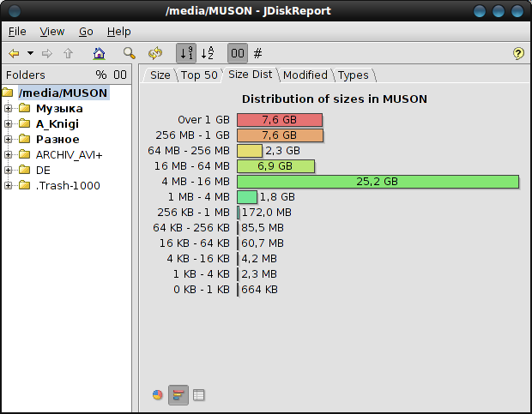The height and width of the screenshot is (414, 532).
Task: Expand the A_Knigi folder node
Action: coord(8,123)
